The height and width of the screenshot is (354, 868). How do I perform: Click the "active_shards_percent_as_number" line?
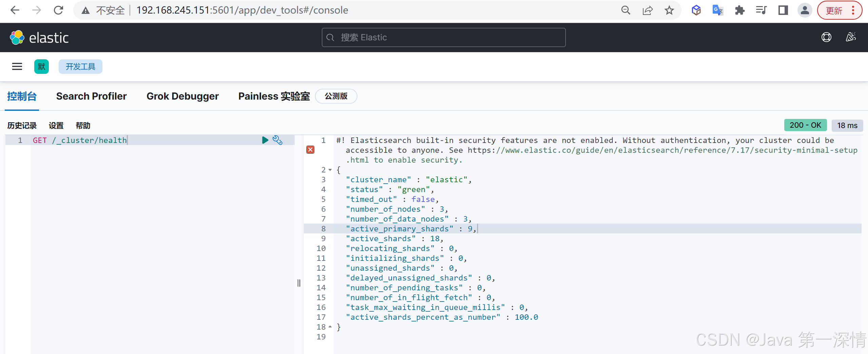coord(442,317)
